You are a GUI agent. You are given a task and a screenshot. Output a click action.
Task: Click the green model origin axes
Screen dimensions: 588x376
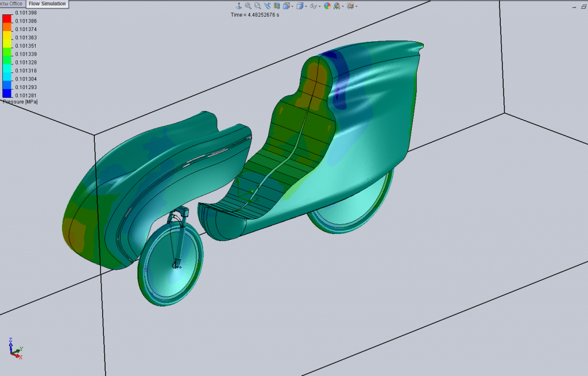247,190
